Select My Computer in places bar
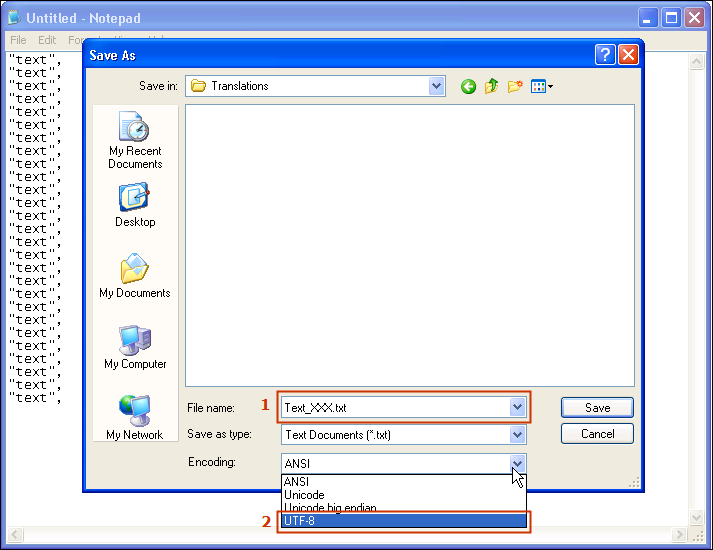 135,348
